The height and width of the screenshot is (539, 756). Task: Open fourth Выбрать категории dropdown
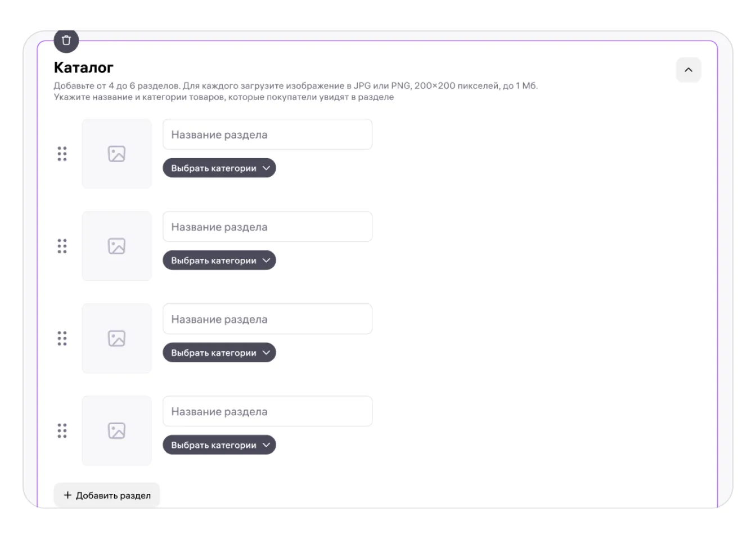pyautogui.click(x=219, y=445)
